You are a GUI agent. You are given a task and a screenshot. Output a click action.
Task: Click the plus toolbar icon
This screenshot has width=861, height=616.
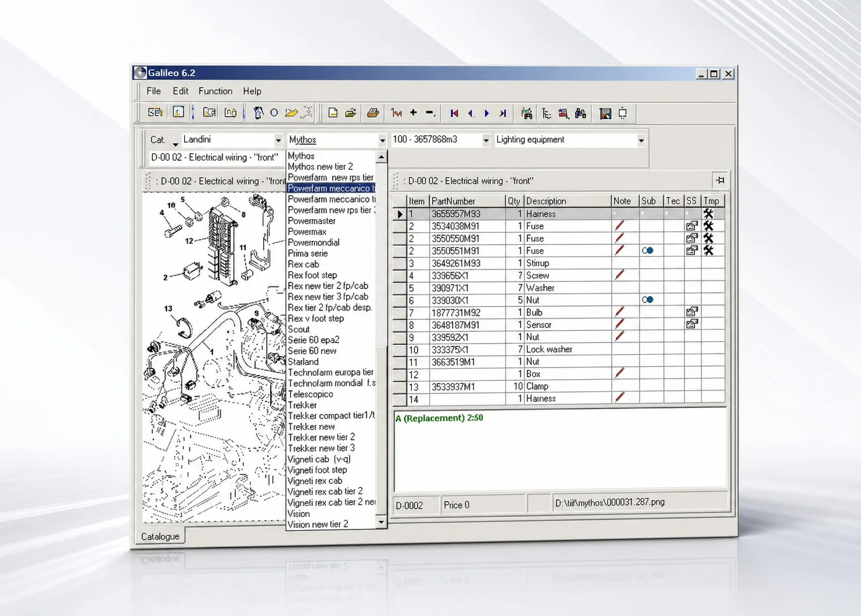click(414, 113)
